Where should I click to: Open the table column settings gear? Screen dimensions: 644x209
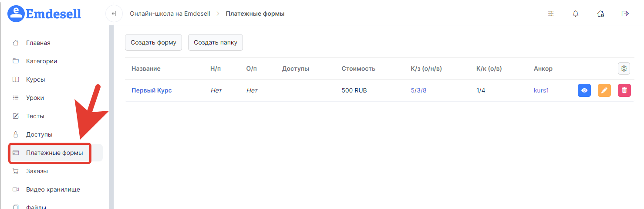click(x=624, y=69)
